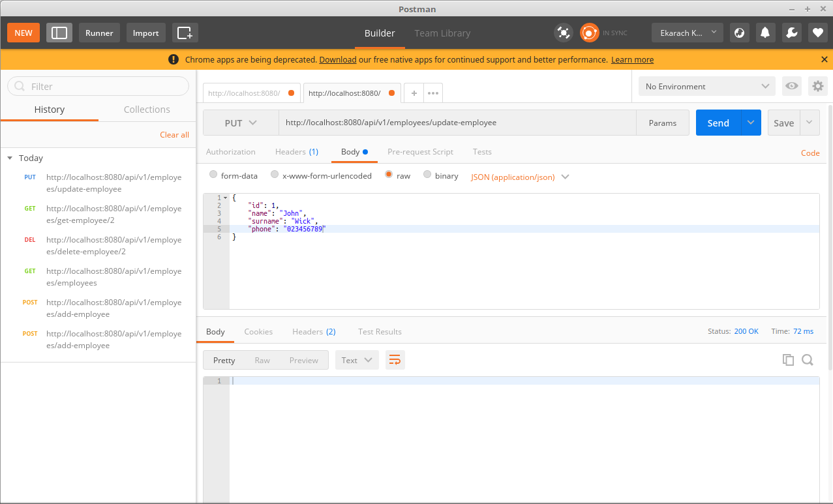This screenshot has width=833, height=504.
Task: Open new window icon button
Action: 185,33
